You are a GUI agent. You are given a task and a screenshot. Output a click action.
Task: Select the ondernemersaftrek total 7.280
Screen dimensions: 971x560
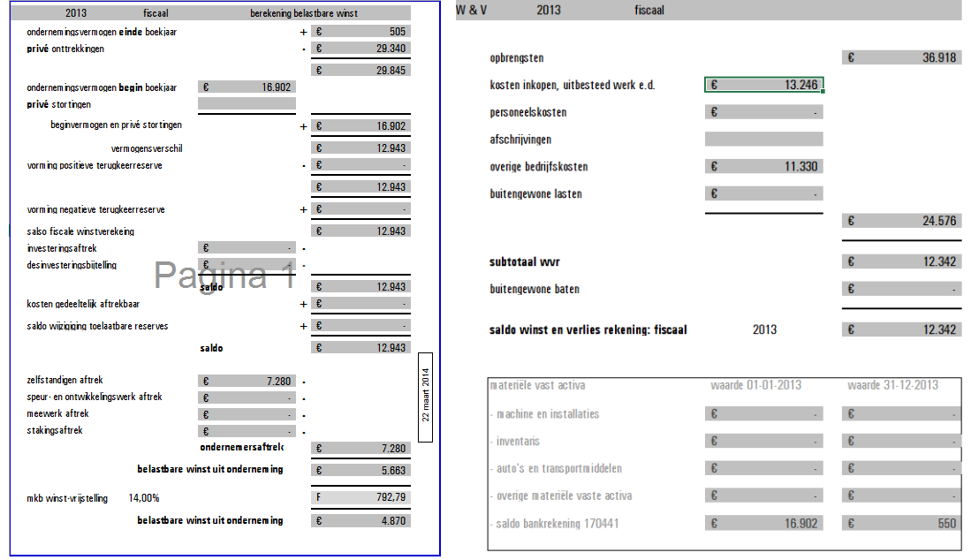[360, 448]
